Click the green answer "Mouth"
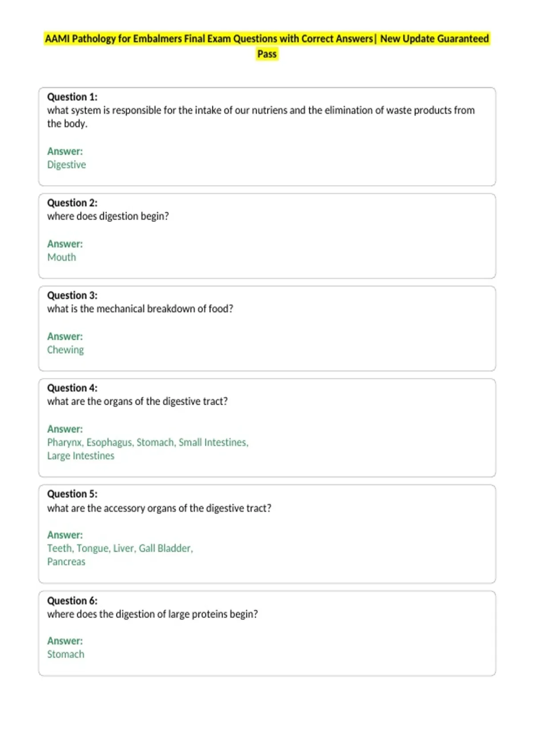The image size is (534, 756). [x=61, y=257]
